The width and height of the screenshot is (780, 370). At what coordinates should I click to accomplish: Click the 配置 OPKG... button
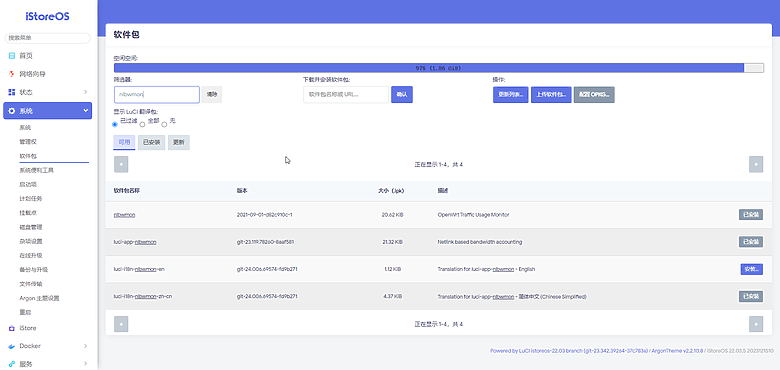point(594,94)
